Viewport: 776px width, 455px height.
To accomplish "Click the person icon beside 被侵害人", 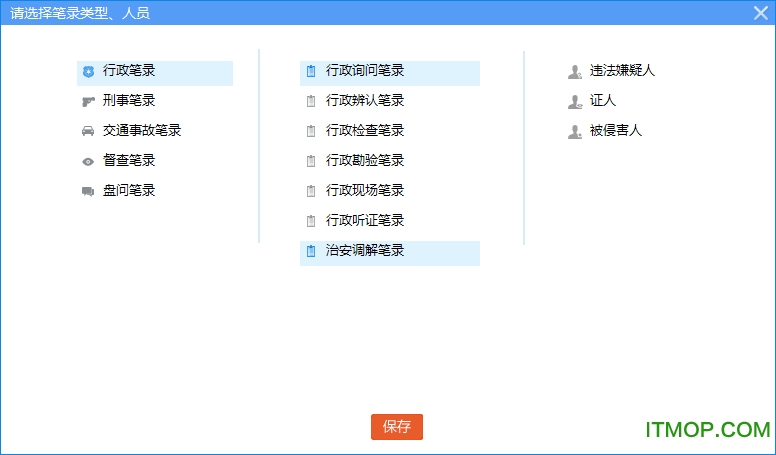I will 574,132.
